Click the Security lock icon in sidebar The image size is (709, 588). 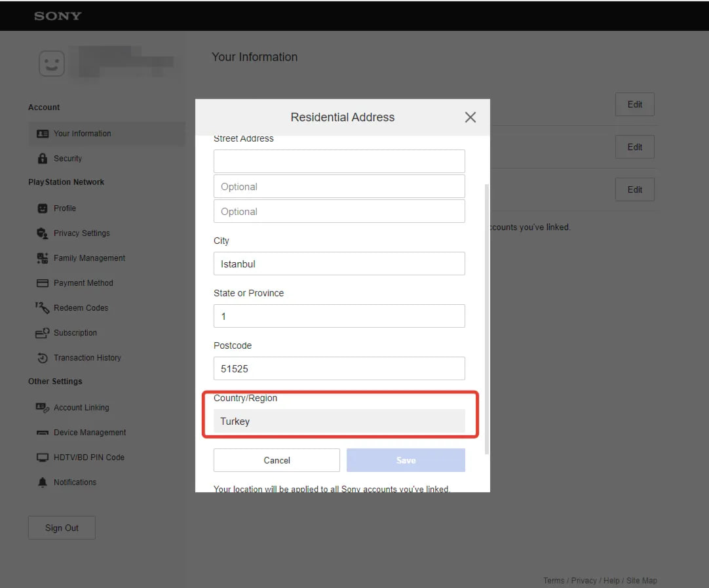click(x=43, y=159)
